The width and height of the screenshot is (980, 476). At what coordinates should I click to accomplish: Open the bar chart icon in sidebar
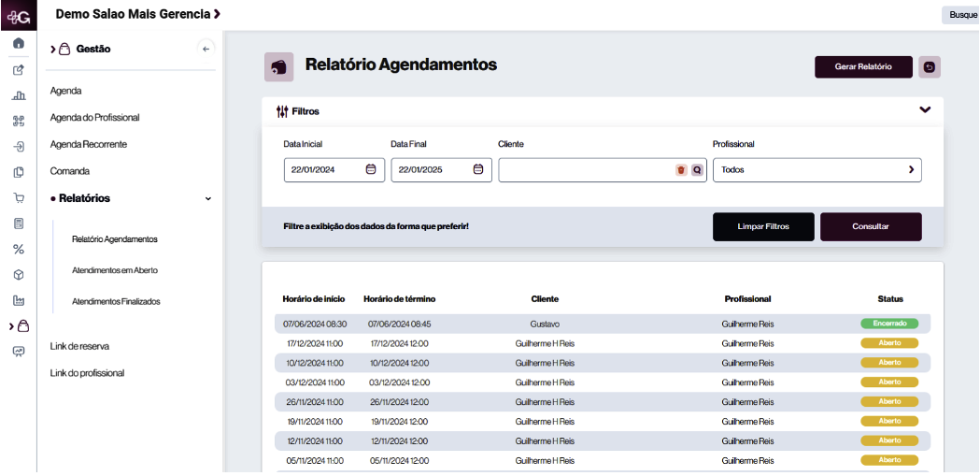tap(18, 95)
